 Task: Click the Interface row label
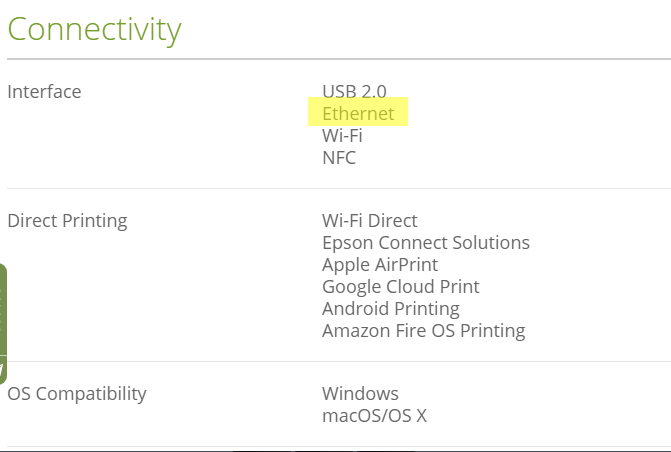pos(45,92)
